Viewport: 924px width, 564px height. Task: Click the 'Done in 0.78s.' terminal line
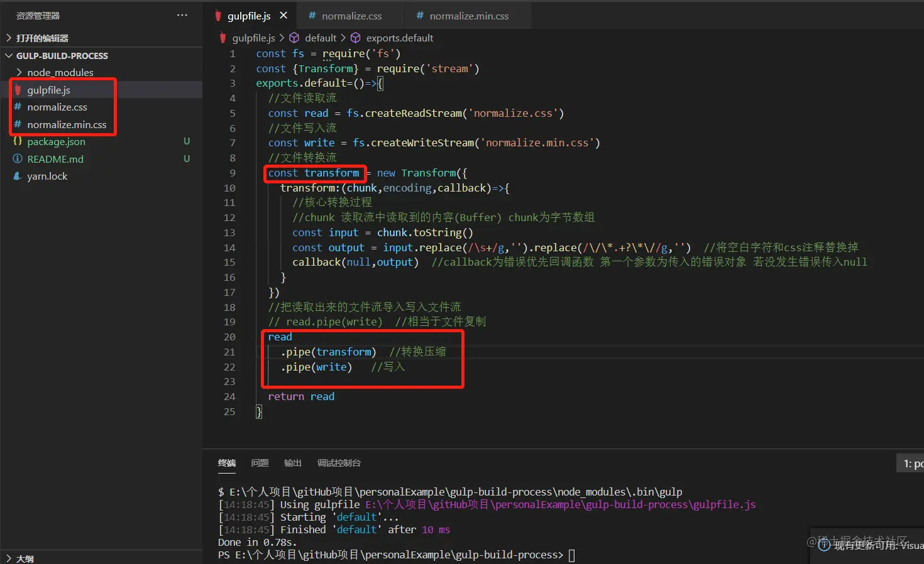[x=256, y=542]
